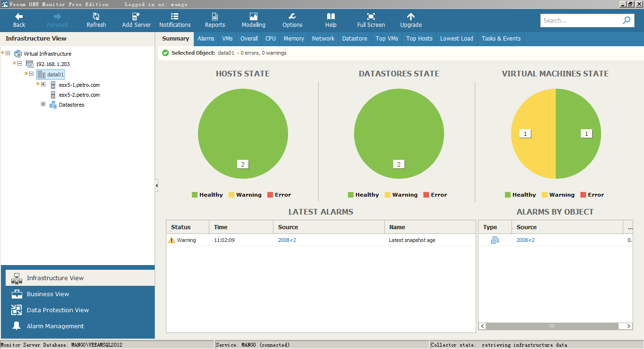Click the VM type icon in Alarms By Object
This screenshot has height=349, width=644.
click(495, 240)
